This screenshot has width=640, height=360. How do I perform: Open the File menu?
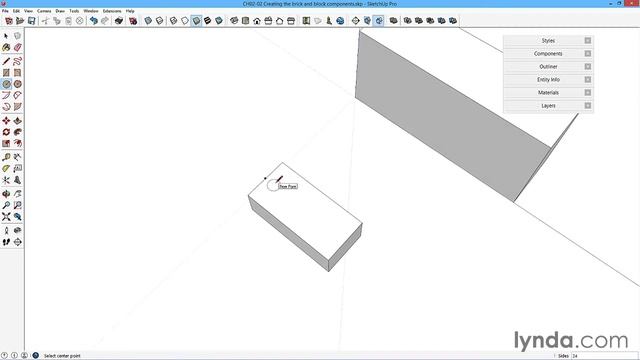click(5, 11)
